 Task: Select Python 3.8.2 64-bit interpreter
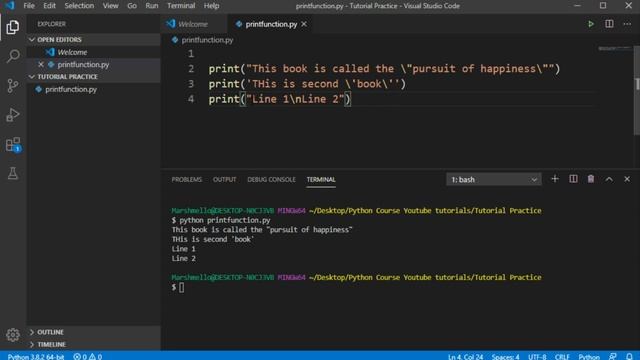pyautogui.click(x=36, y=357)
